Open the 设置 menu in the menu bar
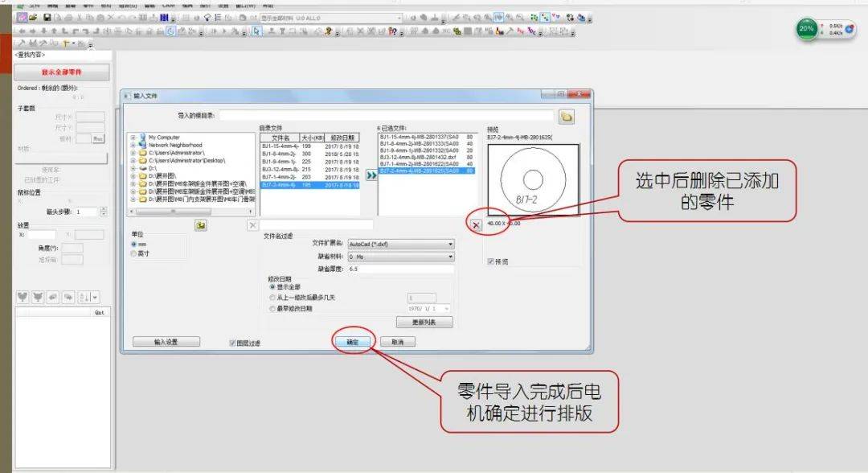Screen dimensions: 868x473 [x=223, y=6]
